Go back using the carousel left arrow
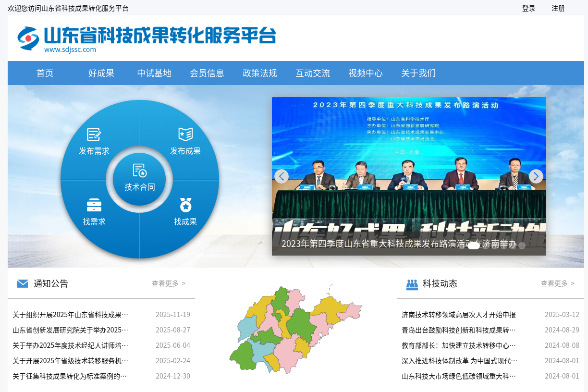This screenshot has width=588, height=392. click(x=282, y=176)
